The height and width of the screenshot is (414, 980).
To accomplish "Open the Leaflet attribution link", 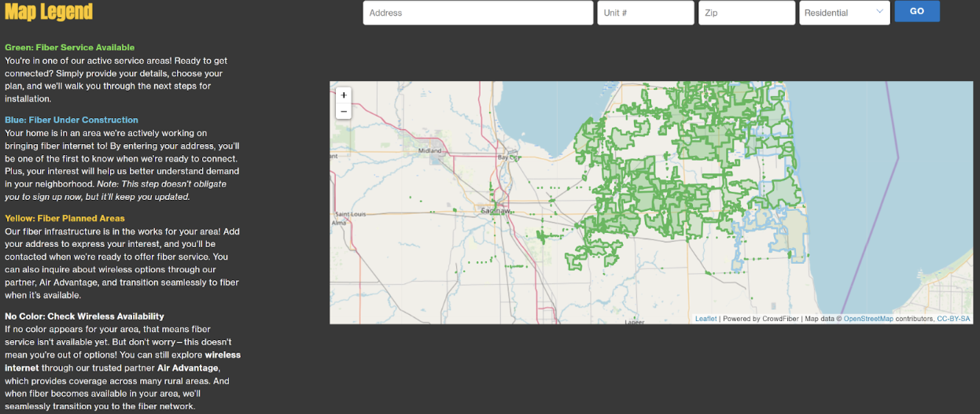I will pos(706,319).
